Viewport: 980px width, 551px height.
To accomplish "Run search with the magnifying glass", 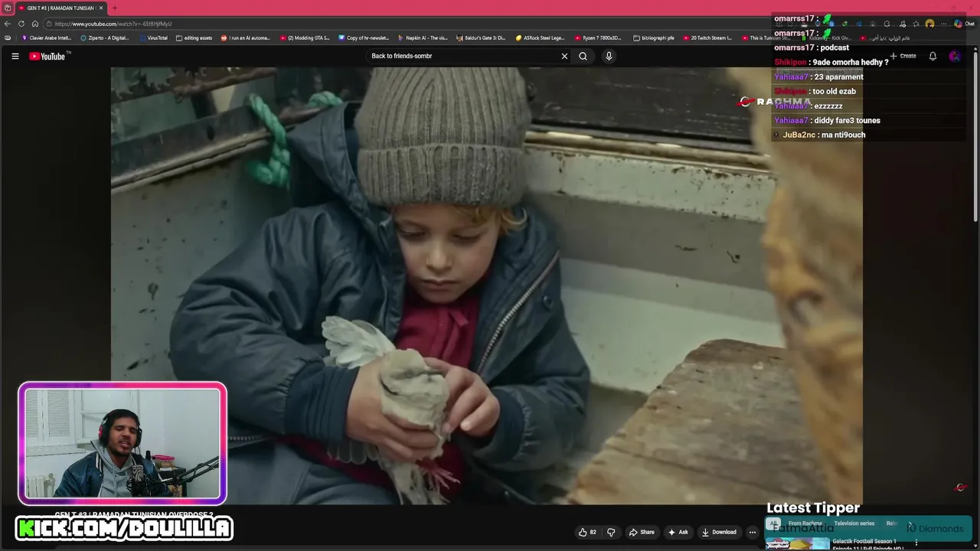I will pyautogui.click(x=583, y=56).
